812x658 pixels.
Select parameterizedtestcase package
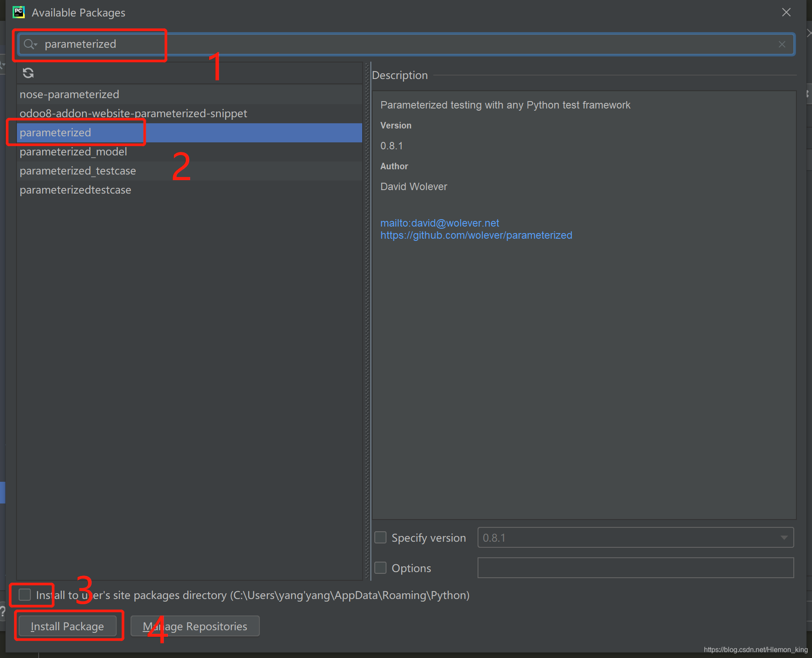pyautogui.click(x=190, y=190)
